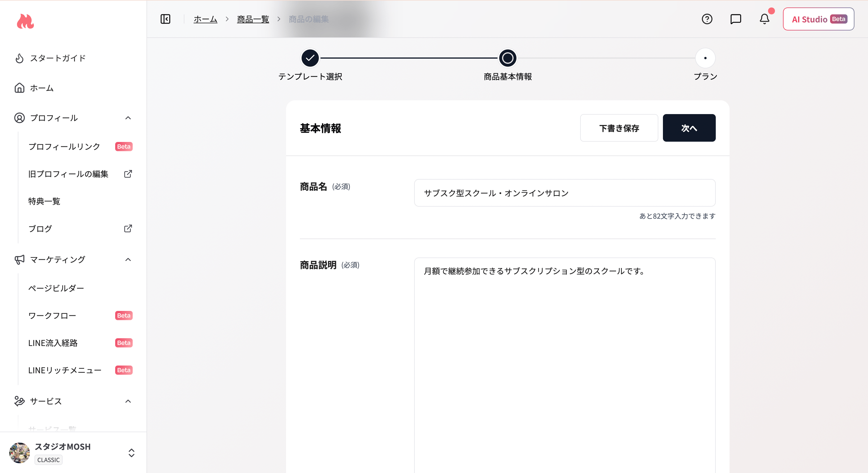Click the 商品の編集 breadcrumb text
868x473 pixels.
click(309, 19)
